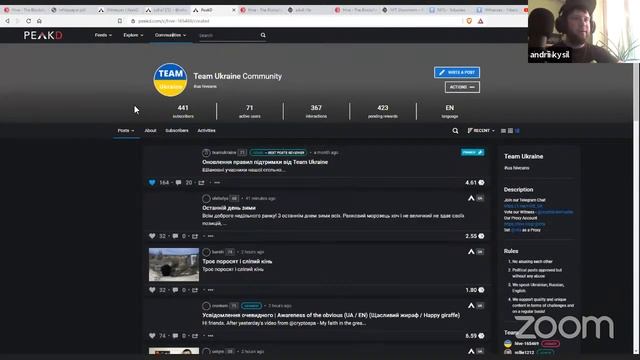Image resolution: width=640 pixels, height=360 pixels.
Task: Click the andriikysil webcam video tile
Action: click(584, 31)
